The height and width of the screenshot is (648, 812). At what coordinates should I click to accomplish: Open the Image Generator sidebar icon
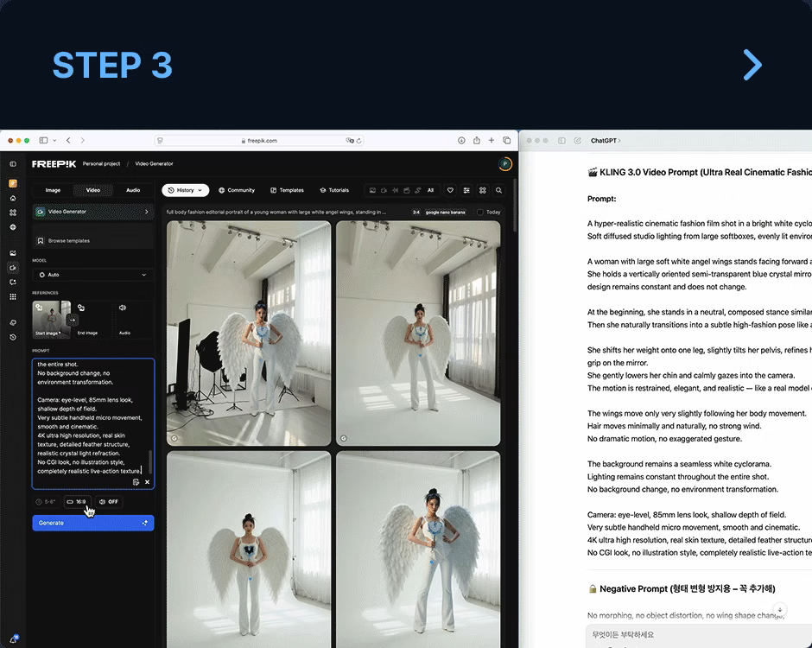[13, 253]
